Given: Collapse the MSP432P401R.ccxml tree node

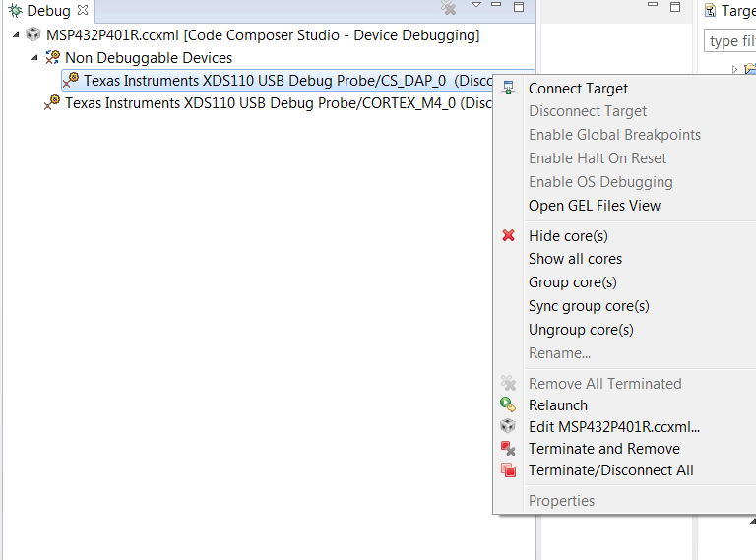Looking at the screenshot, I should click(17, 35).
